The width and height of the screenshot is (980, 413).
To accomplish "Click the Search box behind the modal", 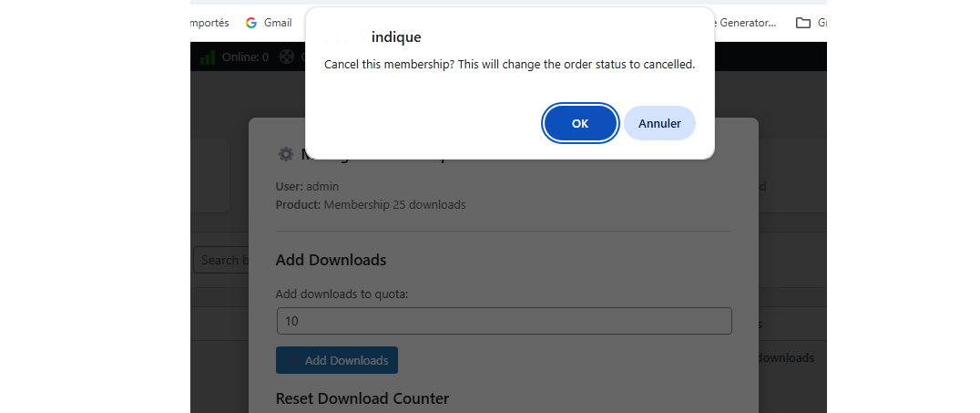I will [220, 260].
